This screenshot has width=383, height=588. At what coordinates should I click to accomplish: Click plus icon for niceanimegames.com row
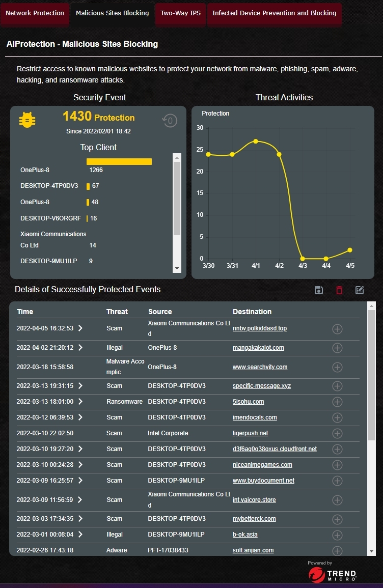pos(338,465)
